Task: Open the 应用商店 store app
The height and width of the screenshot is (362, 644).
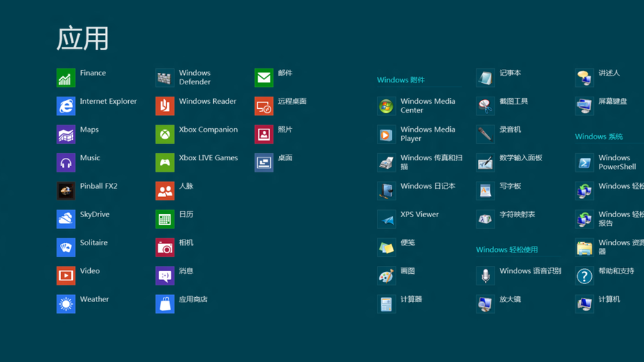Action: (165, 304)
